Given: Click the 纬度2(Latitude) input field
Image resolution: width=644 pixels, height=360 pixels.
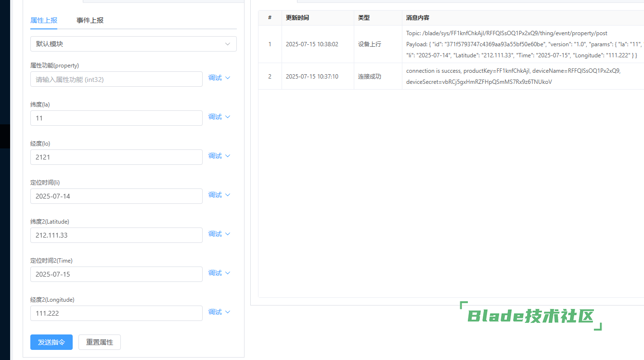Looking at the screenshot, I should [116, 235].
